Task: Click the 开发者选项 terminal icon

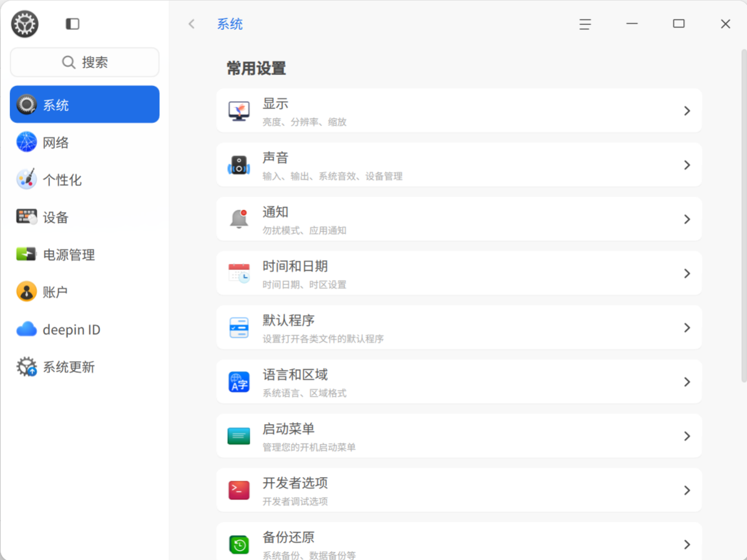Action: click(x=238, y=490)
